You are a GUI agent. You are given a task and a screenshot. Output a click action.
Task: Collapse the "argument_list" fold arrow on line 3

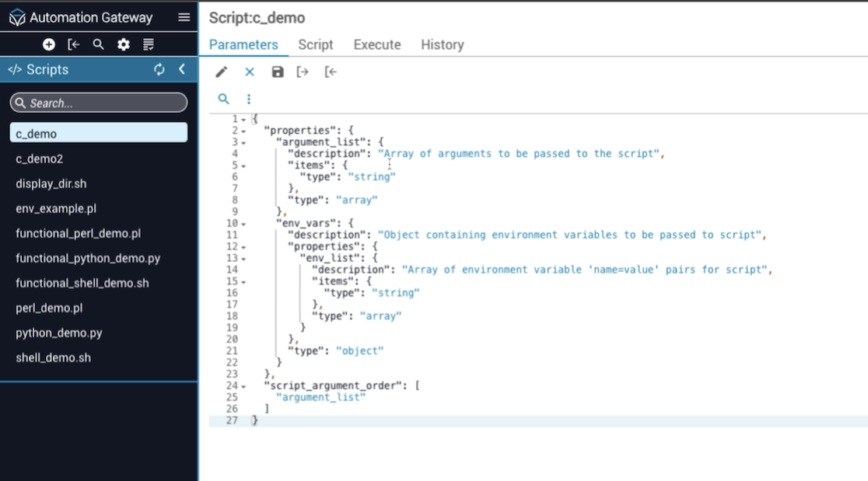243,142
